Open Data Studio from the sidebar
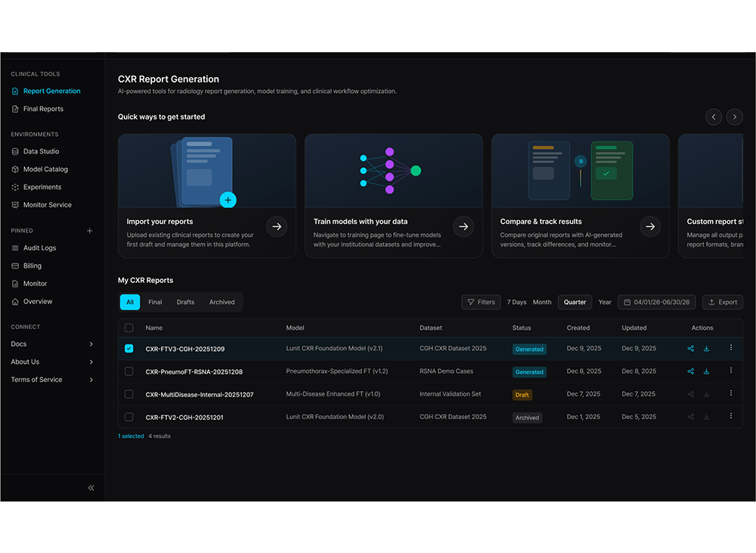Image resolution: width=756 pixels, height=553 pixels. (x=39, y=151)
